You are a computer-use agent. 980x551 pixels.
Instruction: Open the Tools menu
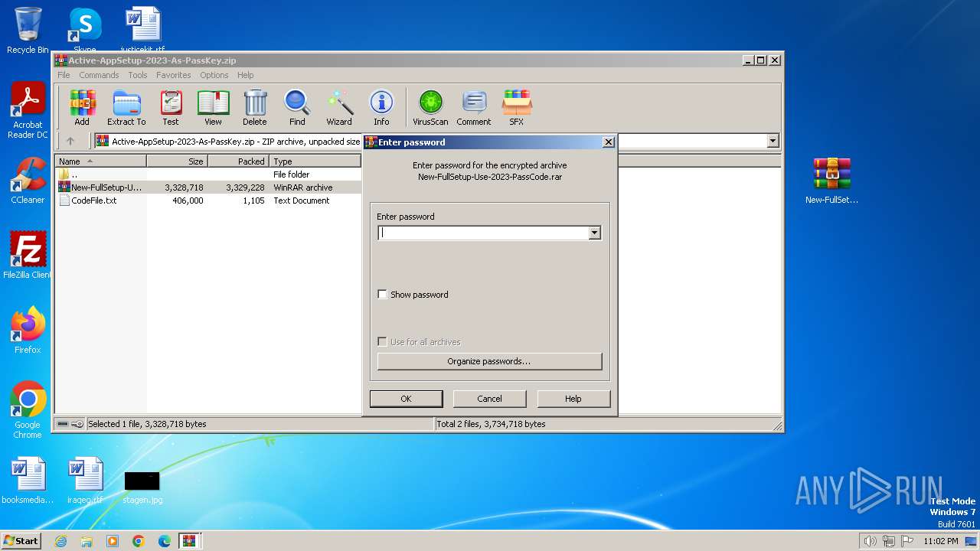pos(138,75)
